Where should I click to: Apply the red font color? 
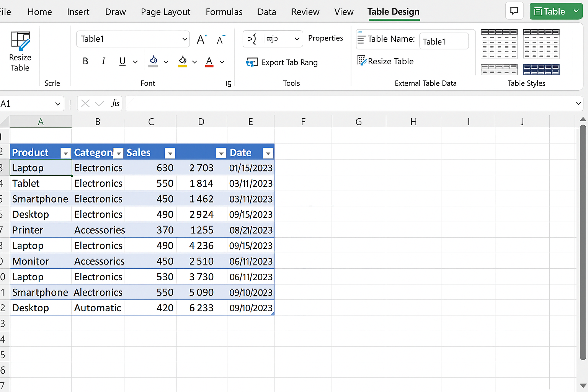pyautogui.click(x=209, y=62)
